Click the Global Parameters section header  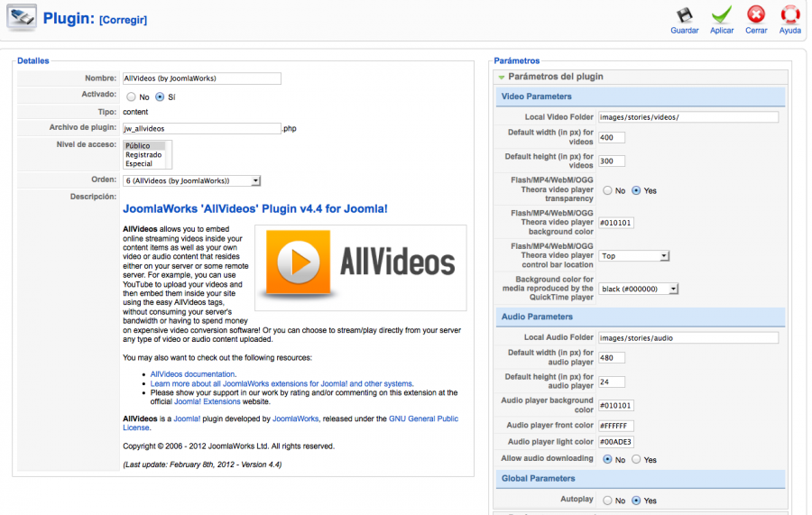pyautogui.click(x=641, y=479)
